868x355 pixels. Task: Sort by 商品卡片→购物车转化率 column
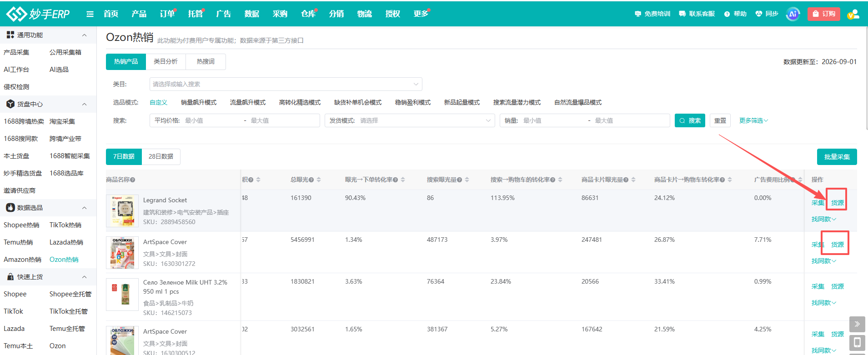point(730,180)
